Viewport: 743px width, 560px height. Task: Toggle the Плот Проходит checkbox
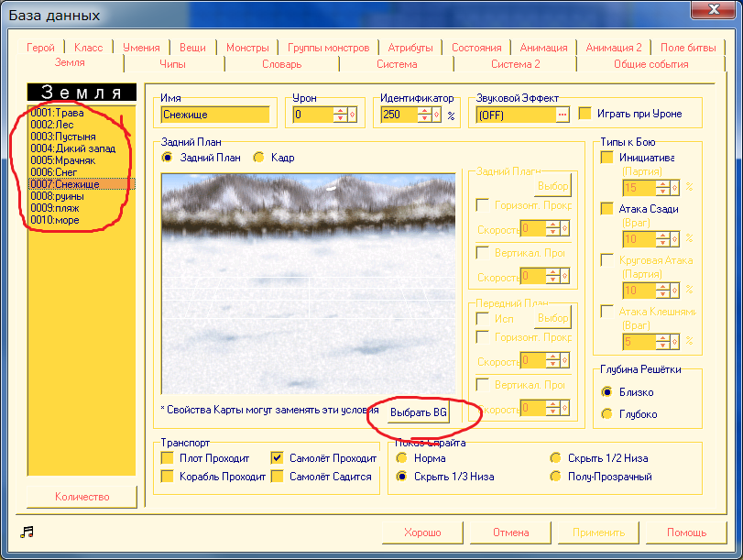click(x=167, y=457)
